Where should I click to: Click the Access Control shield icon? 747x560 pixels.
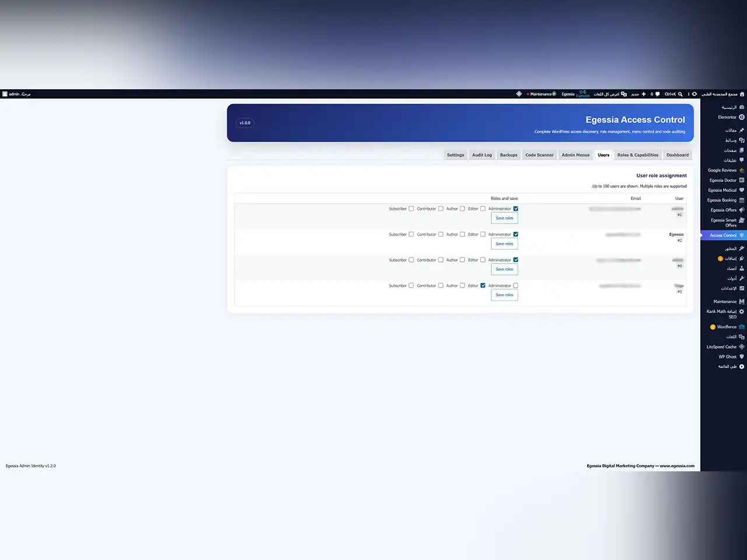[x=742, y=235]
